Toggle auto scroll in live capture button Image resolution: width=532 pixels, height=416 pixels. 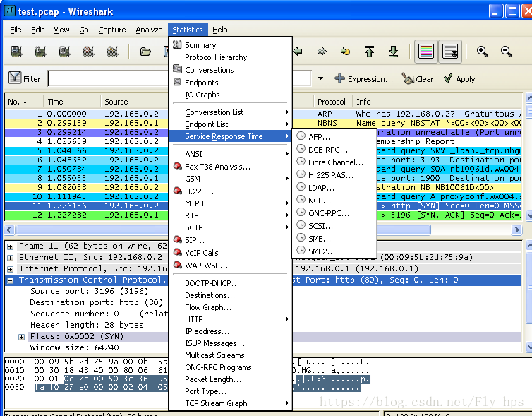tap(450, 52)
